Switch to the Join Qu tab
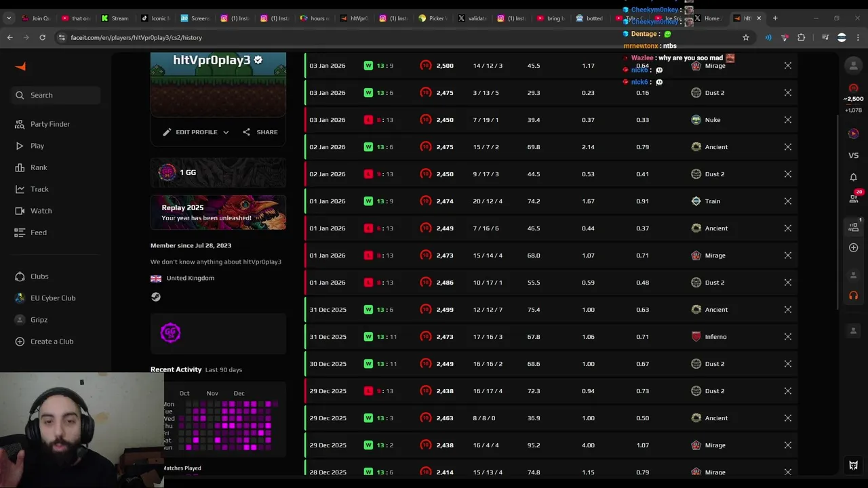This screenshot has height=488, width=868. pyautogui.click(x=36, y=18)
